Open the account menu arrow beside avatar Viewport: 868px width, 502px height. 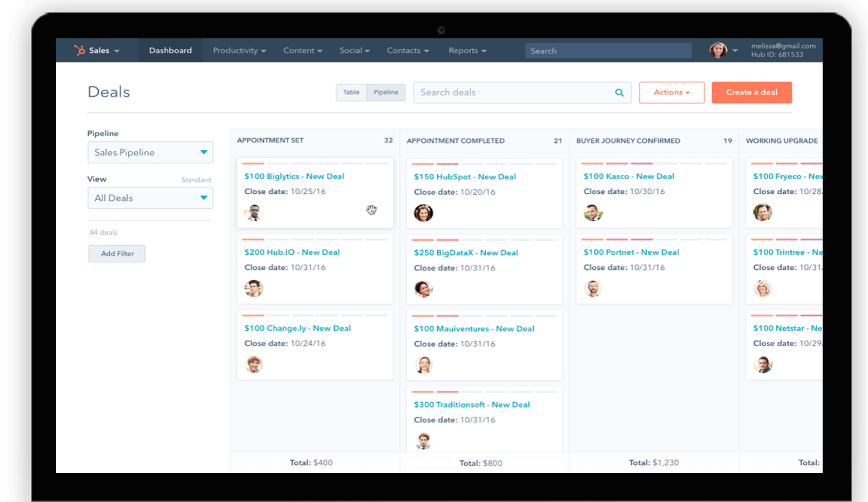tap(735, 51)
